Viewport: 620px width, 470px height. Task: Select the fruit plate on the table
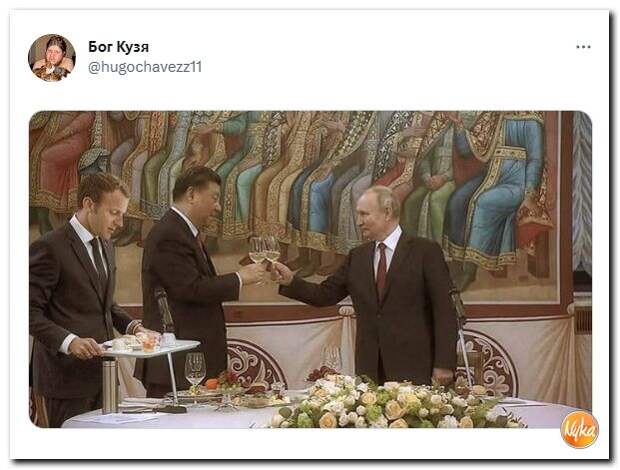coord(221,389)
